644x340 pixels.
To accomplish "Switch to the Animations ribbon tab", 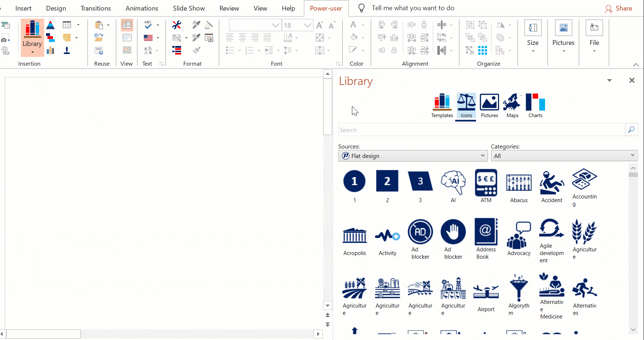I will [142, 8].
